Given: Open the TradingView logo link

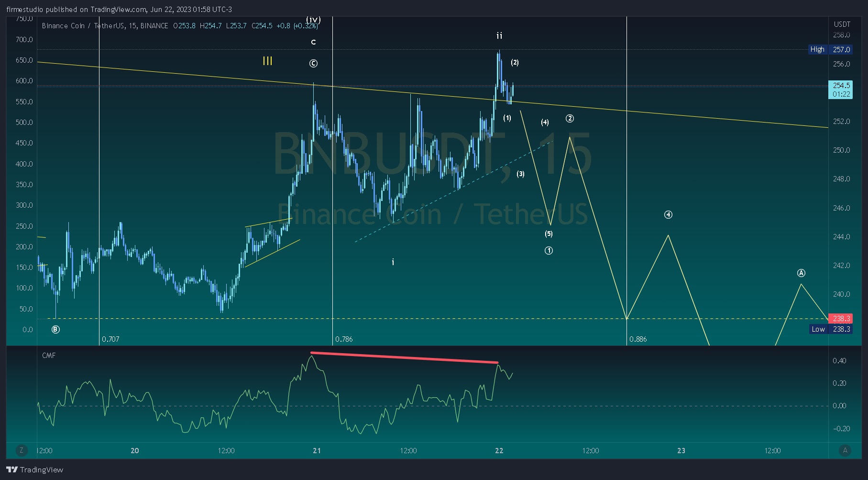Looking at the screenshot, I should 34,469.
